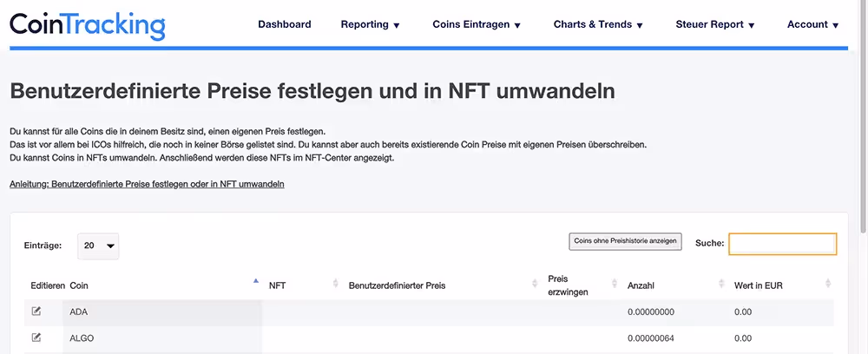This screenshot has height=354, width=868.
Task: Click the page heading Benutzerdefinierte Preise festlegen
Action: 312,91
